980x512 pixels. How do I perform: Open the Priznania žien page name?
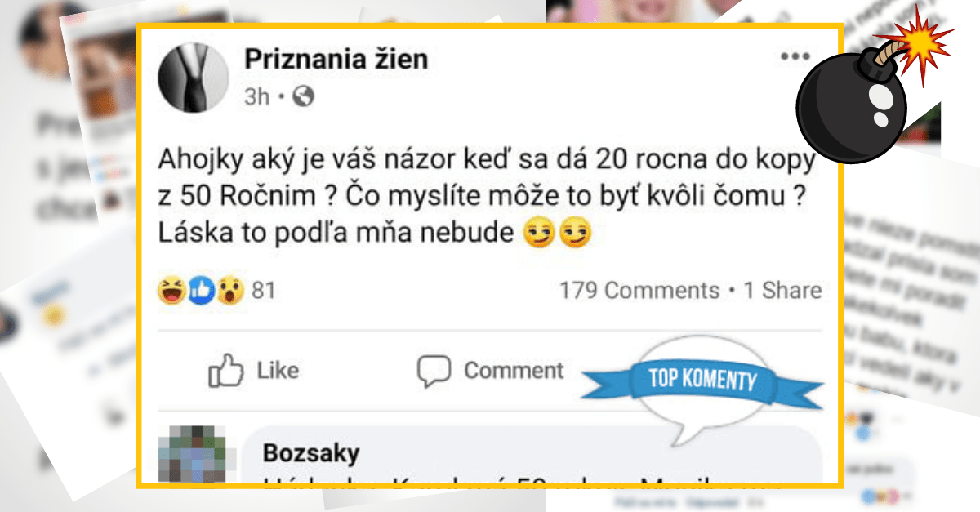click(337, 58)
